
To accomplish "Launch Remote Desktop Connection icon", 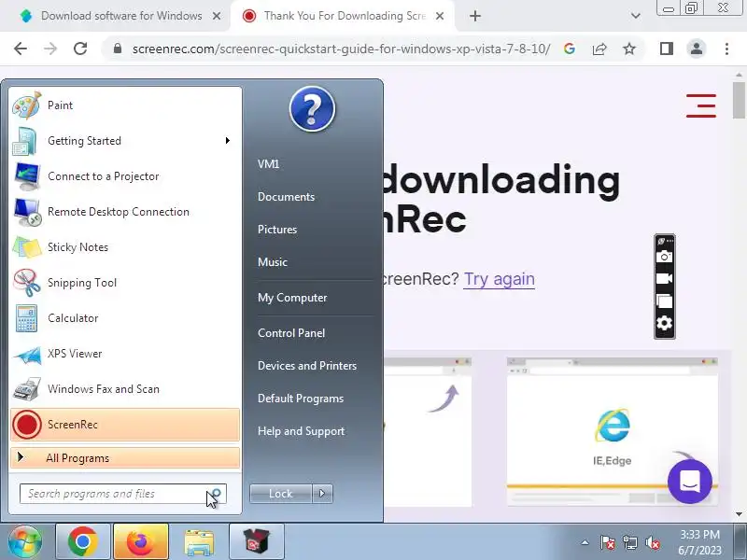I will (x=27, y=212).
